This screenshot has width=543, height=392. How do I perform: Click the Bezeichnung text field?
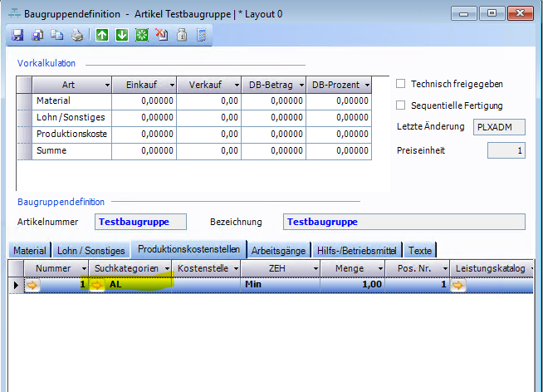(404, 222)
